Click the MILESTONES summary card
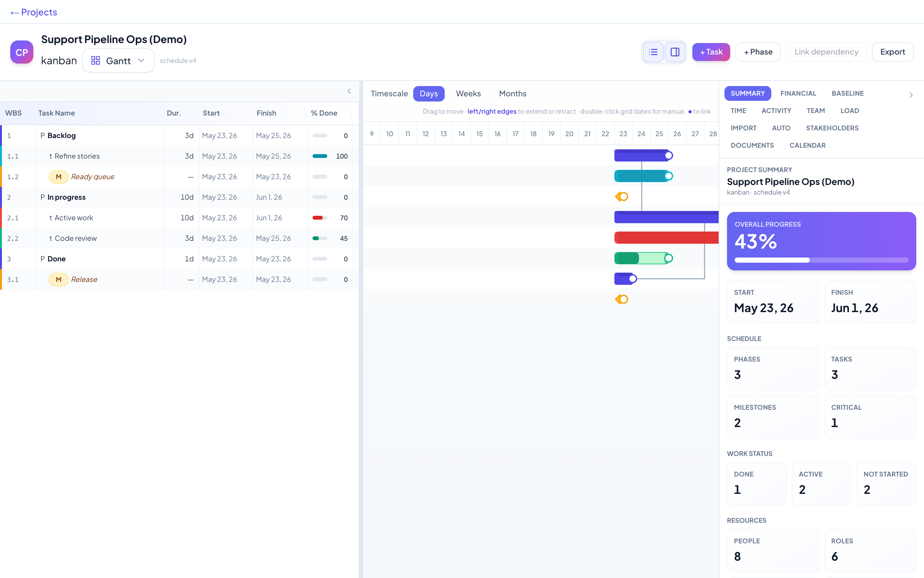 pos(773,417)
